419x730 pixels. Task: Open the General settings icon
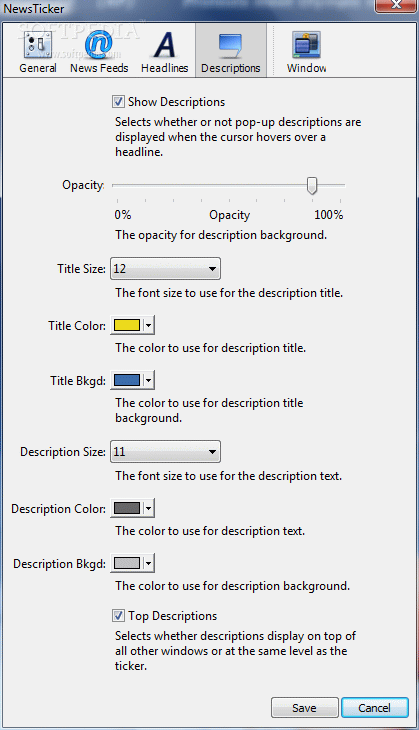point(37,45)
